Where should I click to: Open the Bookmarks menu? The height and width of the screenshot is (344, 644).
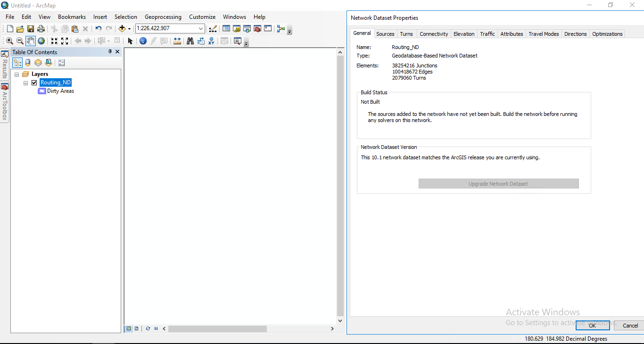[x=72, y=17]
